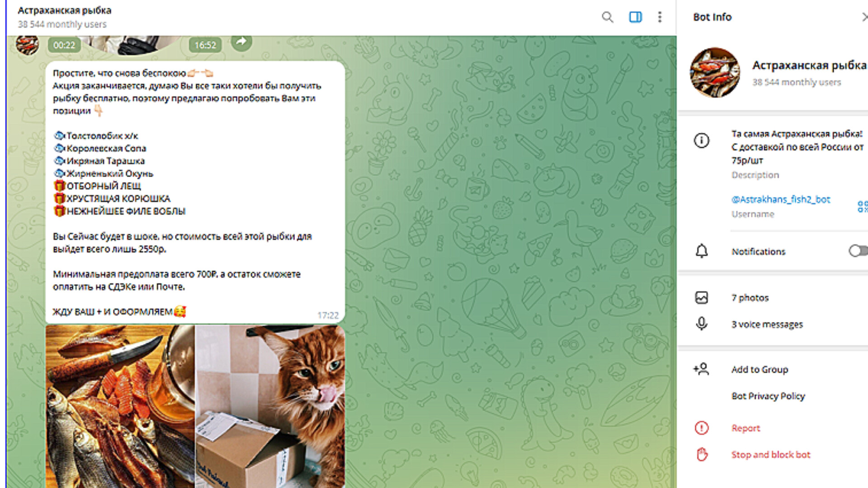Click the description info icon

pyautogui.click(x=702, y=141)
